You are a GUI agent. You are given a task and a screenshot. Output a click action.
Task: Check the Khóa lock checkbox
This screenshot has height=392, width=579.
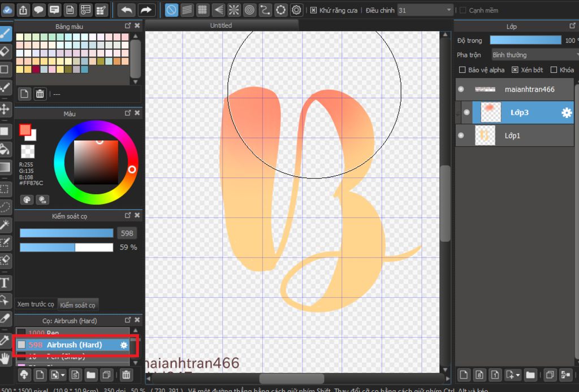pyautogui.click(x=554, y=69)
